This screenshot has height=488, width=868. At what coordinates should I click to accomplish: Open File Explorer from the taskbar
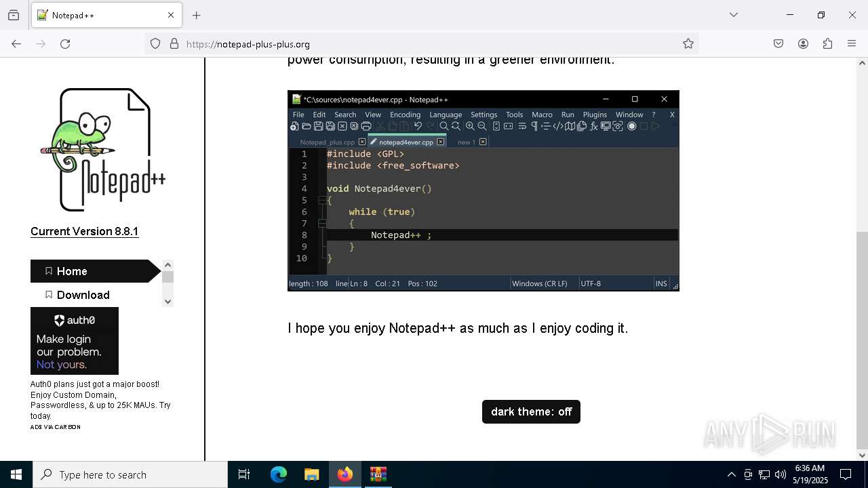click(x=311, y=474)
